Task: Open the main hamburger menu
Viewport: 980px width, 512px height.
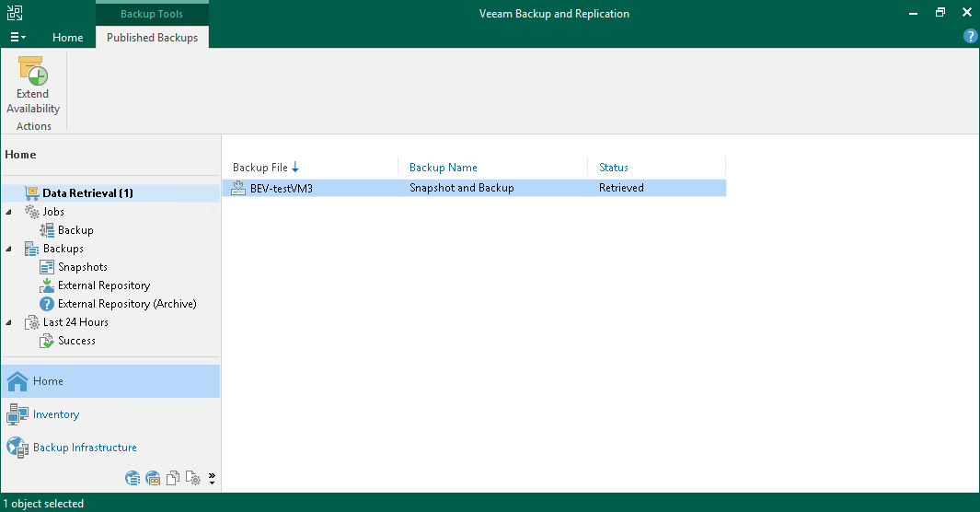Action: 18,38
